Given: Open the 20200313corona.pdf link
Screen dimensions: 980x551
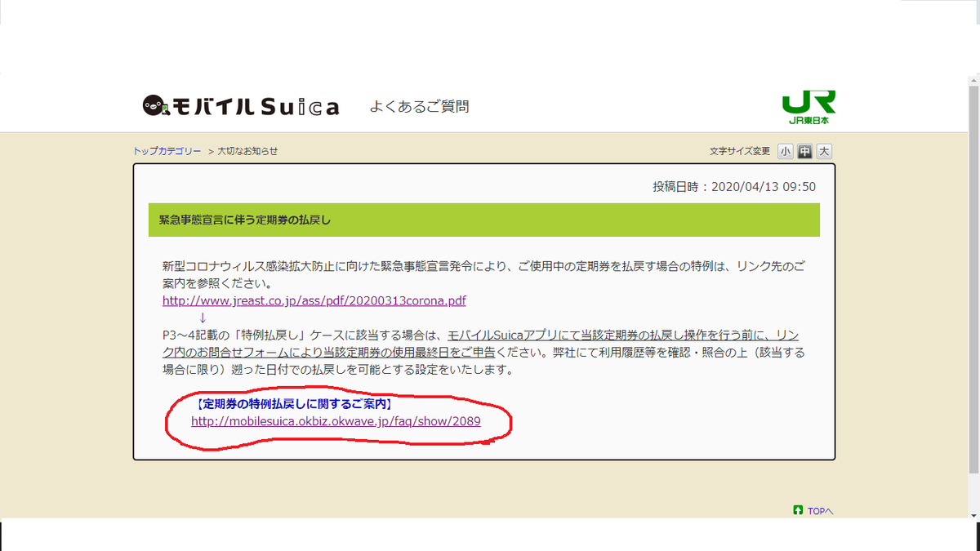Looking at the screenshot, I should [x=314, y=300].
